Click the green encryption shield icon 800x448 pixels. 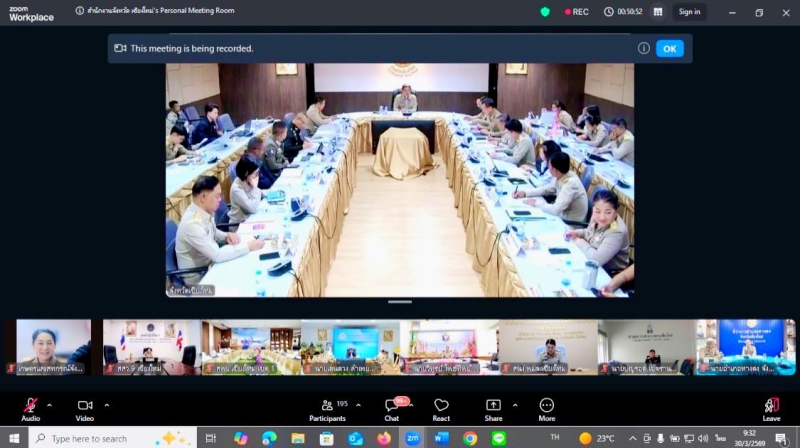[x=545, y=12]
